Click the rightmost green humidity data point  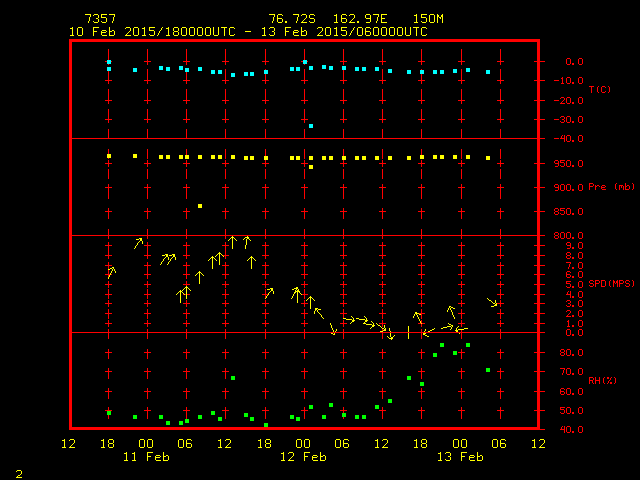pos(488,370)
